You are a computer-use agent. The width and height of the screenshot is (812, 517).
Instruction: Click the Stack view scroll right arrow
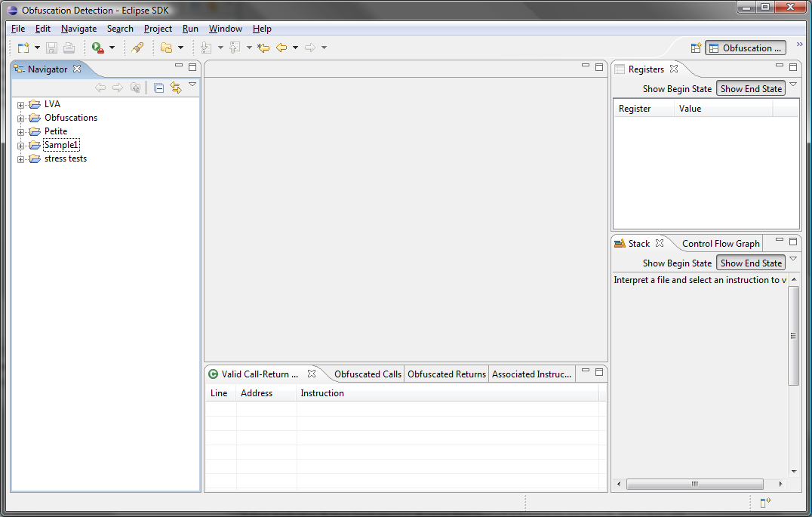(x=781, y=484)
